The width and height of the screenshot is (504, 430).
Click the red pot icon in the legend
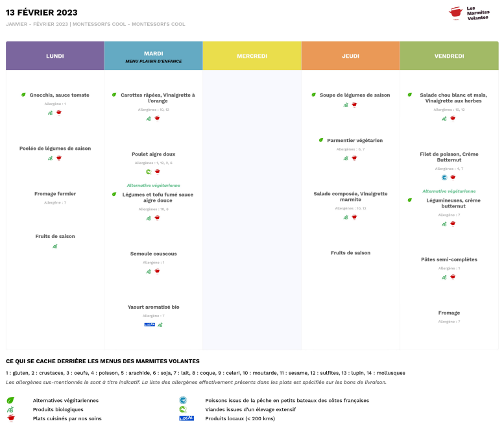[10, 418]
